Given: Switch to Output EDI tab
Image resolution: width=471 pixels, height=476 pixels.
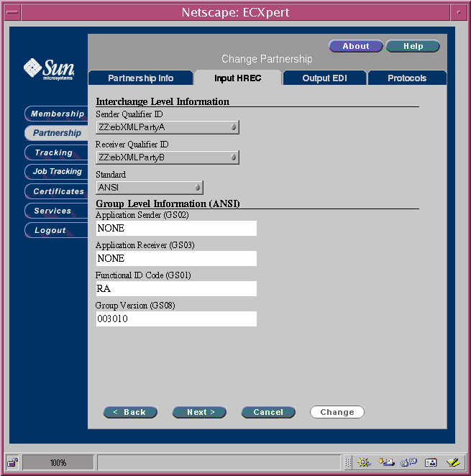Looking at the screenshot, I should click(324, 78).
